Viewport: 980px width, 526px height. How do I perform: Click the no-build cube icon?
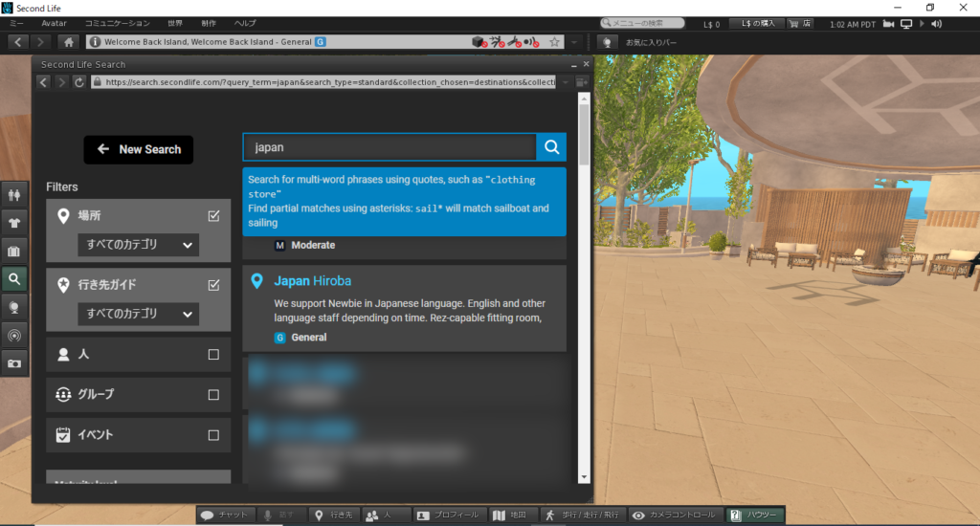(x=479, y=42)
